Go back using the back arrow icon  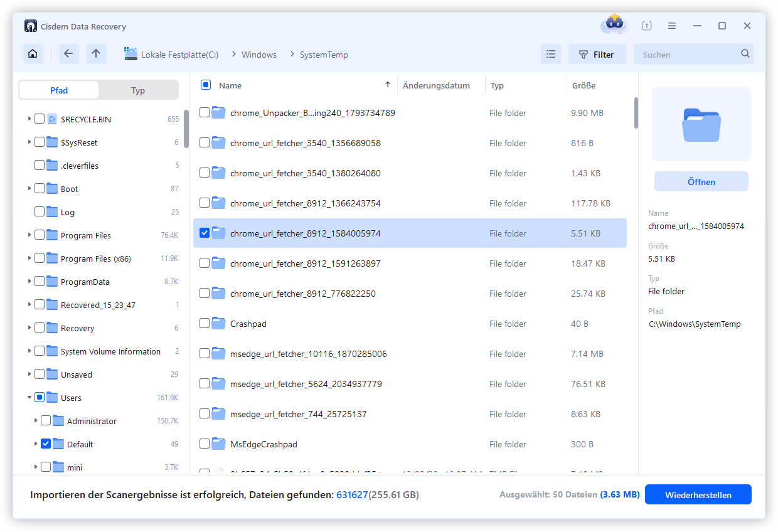(69, 54)
